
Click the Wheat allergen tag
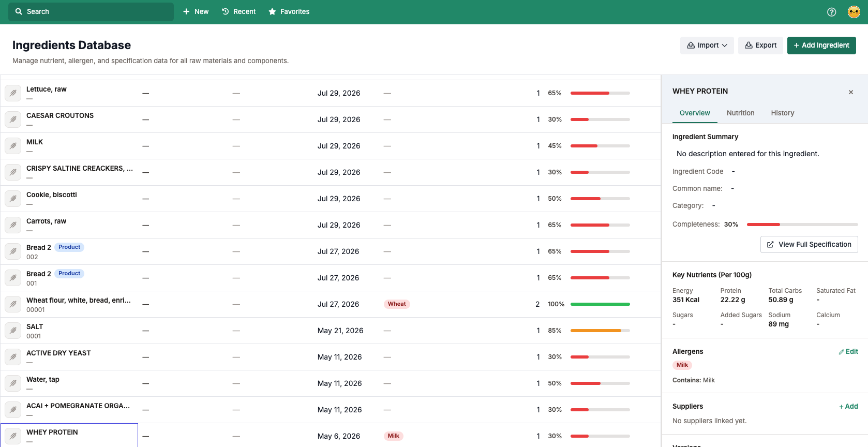point(397,304)
